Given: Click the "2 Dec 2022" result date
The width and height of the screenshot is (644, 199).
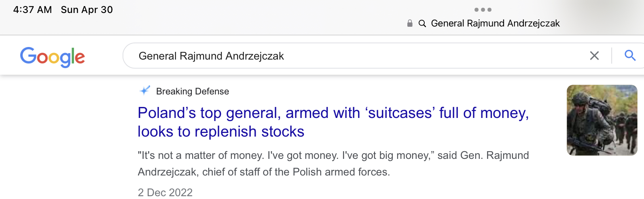Looking at the screenshot, I should (165, 193).
